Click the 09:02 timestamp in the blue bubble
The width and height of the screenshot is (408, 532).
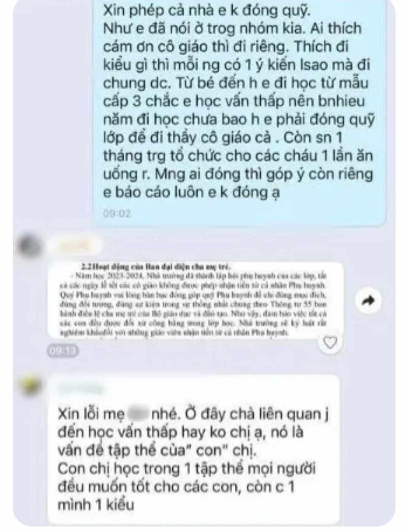[x=117, y=214]
